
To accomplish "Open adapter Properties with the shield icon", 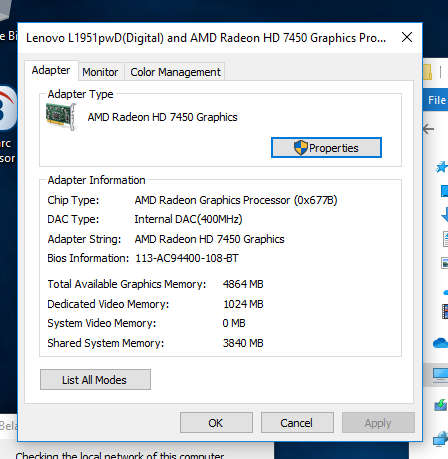I will (326, 147).
